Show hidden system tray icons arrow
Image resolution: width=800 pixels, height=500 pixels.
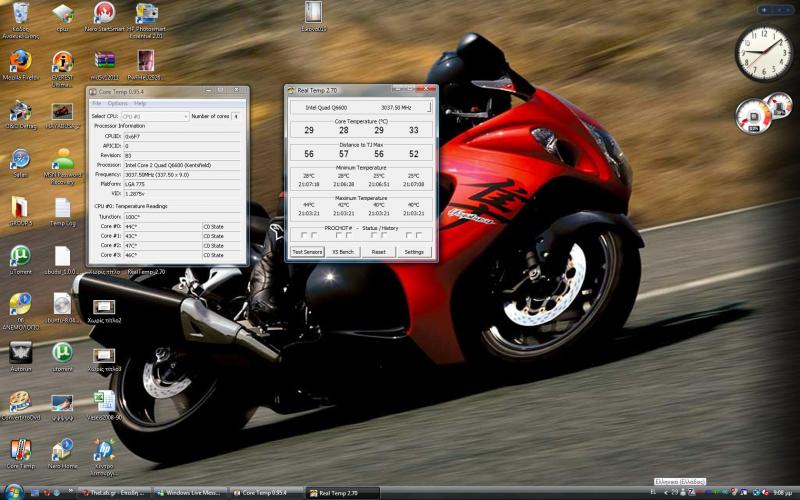click(666, 493)
